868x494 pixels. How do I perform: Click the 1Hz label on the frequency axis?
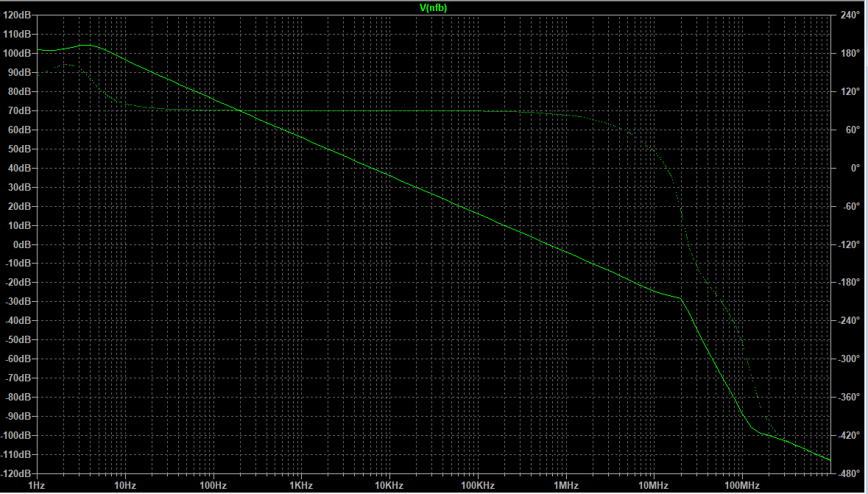(x=37, y=486)
